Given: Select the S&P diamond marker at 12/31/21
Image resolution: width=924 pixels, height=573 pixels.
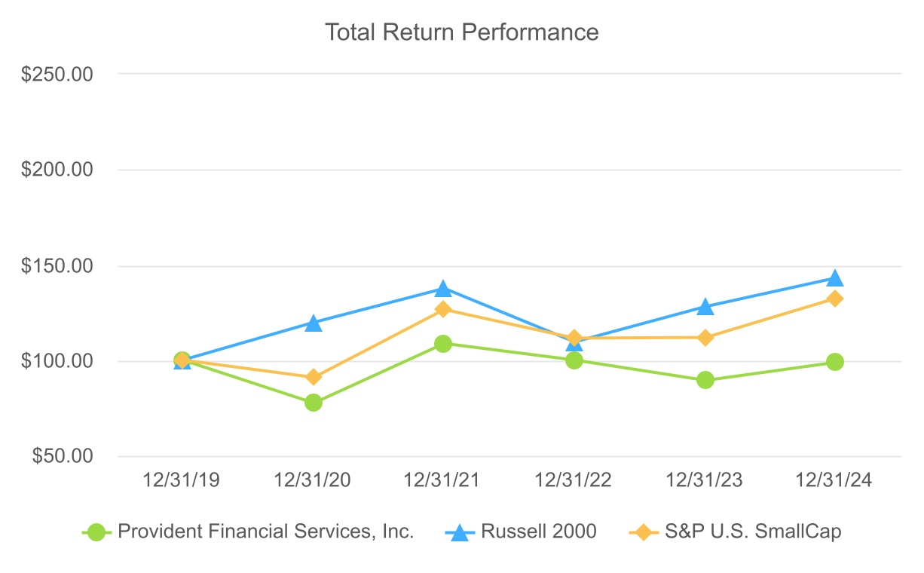Looking at the screenshot, I should coord(443,309).
